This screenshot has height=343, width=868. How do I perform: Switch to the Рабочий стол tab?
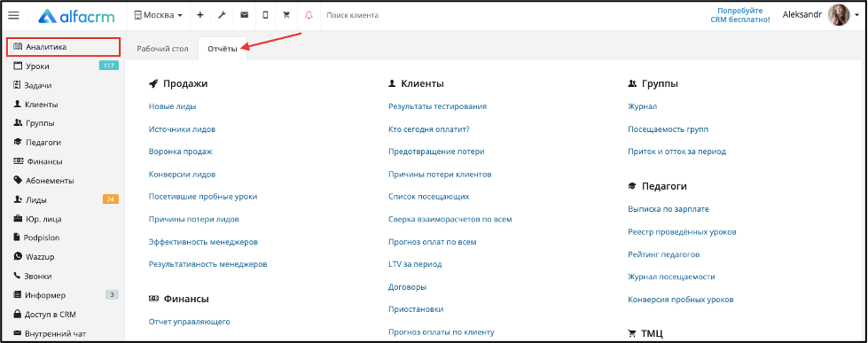(x=163, y=49)
